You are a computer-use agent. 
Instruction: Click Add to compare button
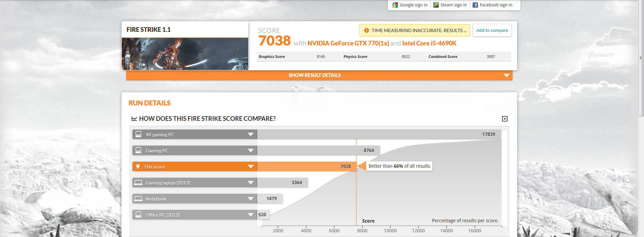click(492, 30)
